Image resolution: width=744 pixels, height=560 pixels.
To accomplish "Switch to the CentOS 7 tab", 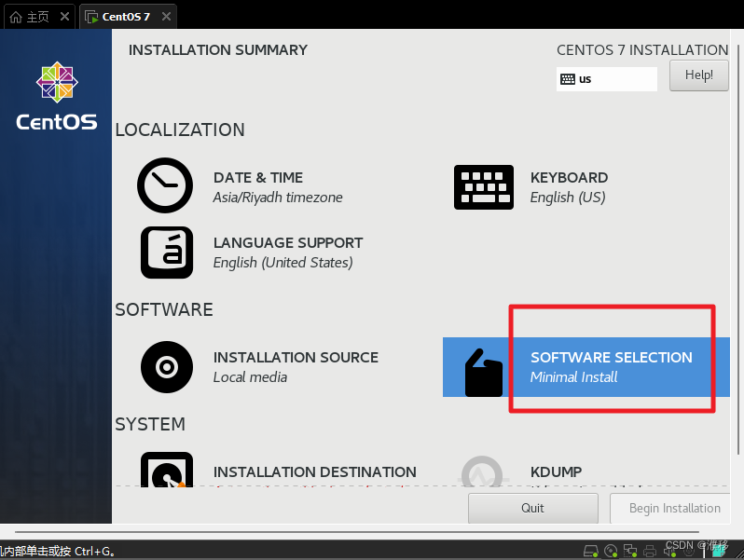I will tap(128, 17).
